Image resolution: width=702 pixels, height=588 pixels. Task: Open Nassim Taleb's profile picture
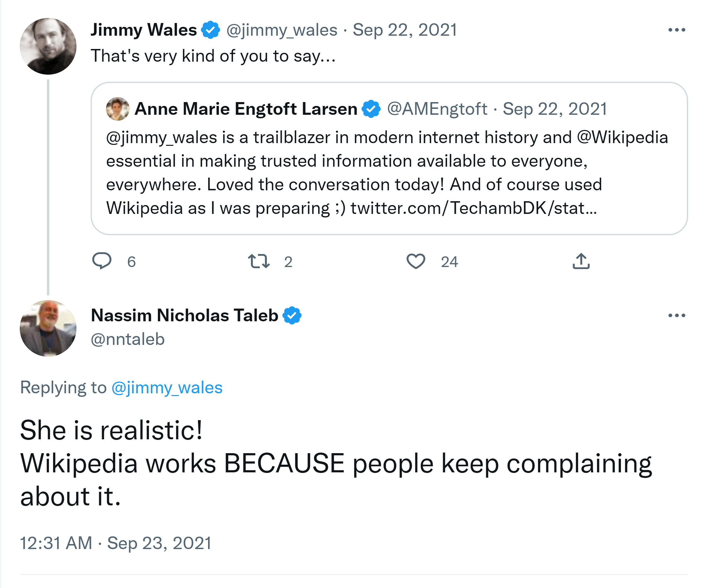(x=48, y=328)
